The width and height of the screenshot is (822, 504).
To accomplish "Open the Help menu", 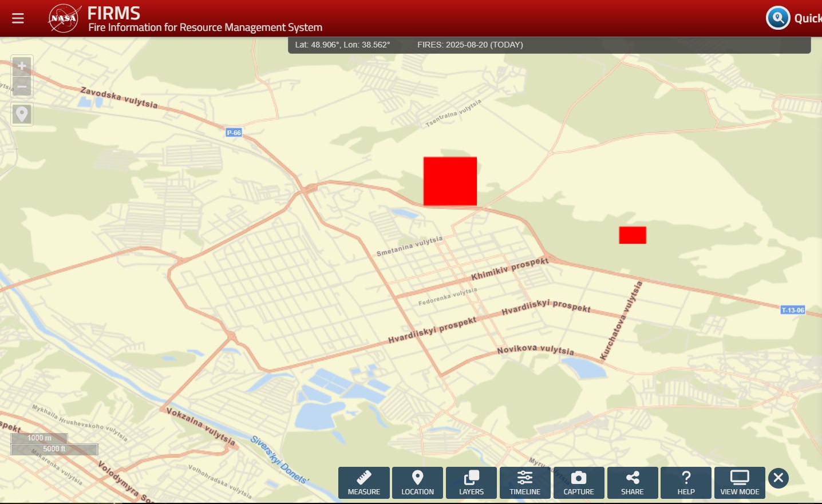I will 686,483.
